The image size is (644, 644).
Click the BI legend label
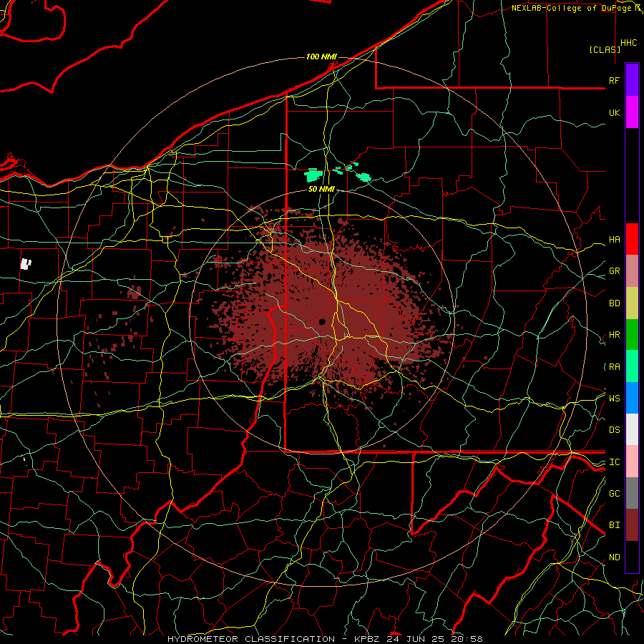(615, 525)
